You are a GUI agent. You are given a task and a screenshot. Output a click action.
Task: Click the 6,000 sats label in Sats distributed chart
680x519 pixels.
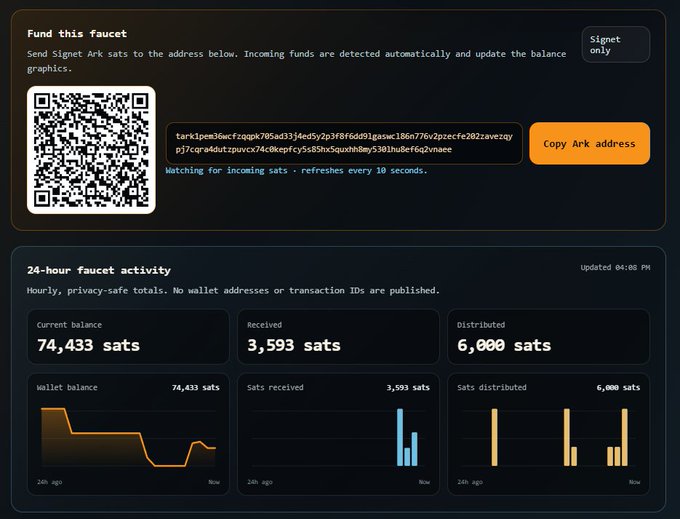[x=618, y=387]
